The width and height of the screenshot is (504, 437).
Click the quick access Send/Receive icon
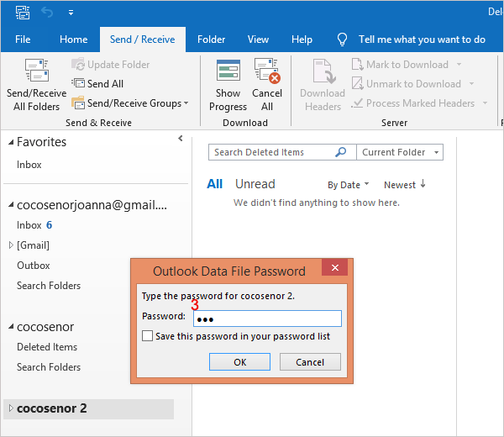click(x=23, y=13)
